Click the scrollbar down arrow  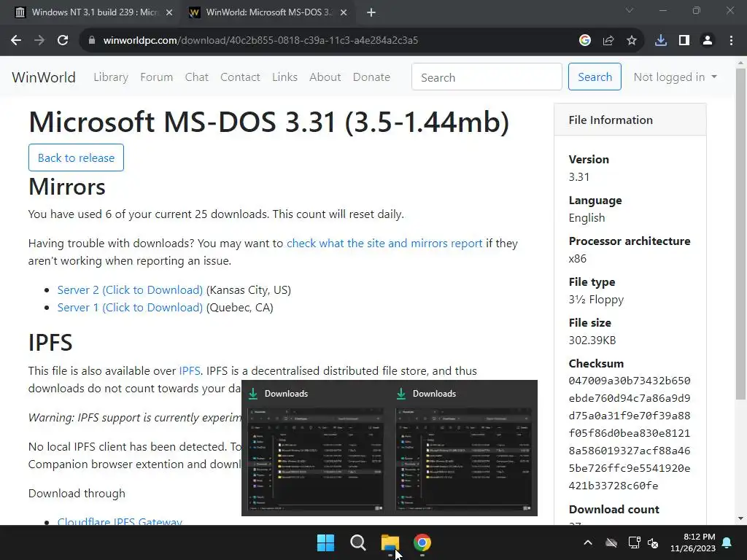740,518
